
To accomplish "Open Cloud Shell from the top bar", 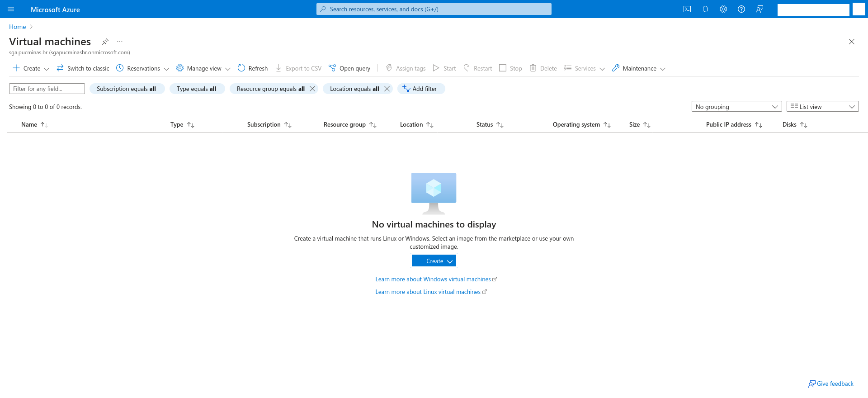I will pos(687,9).
